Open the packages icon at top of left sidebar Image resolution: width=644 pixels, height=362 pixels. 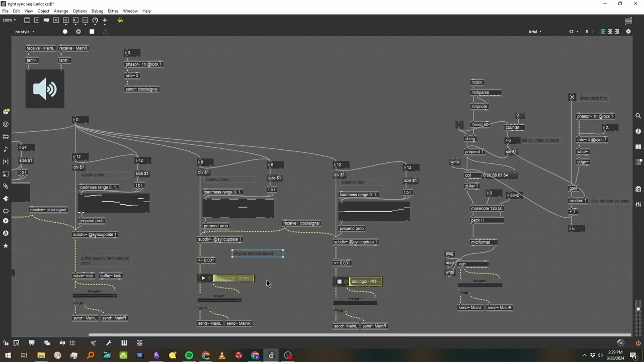pyautogui.click(x=6, y=112)
